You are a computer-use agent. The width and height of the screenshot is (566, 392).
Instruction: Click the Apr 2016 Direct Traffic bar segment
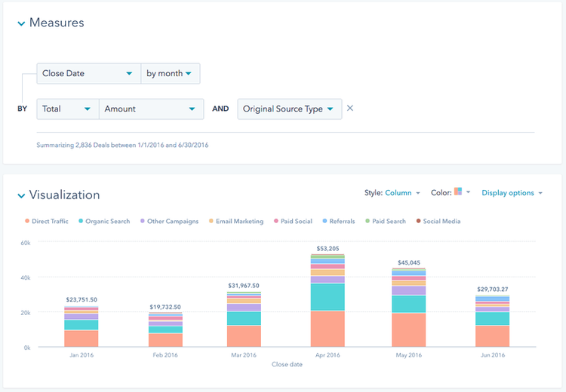328,329
